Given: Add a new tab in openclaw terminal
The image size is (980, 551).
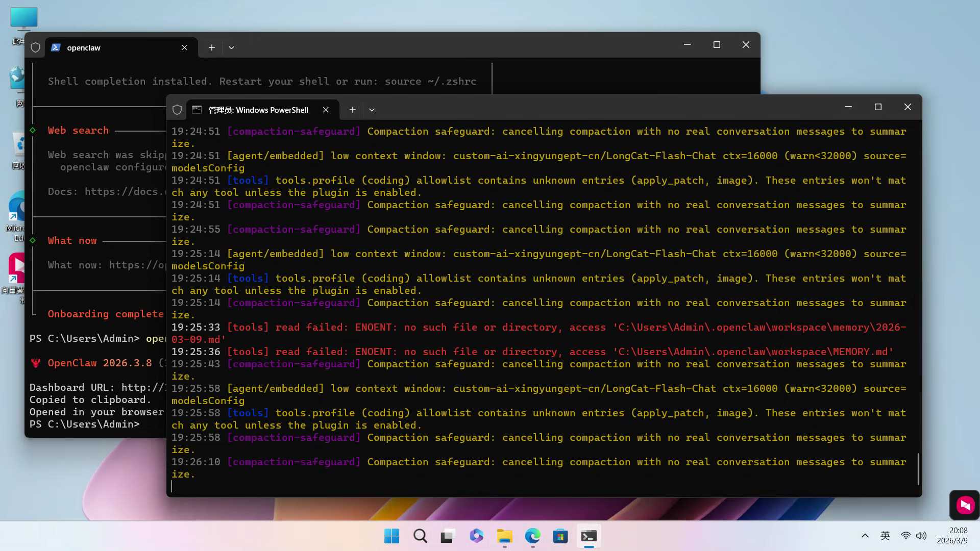Looking at the screenshot, I should pyautogui.click(x=211, y=47).
